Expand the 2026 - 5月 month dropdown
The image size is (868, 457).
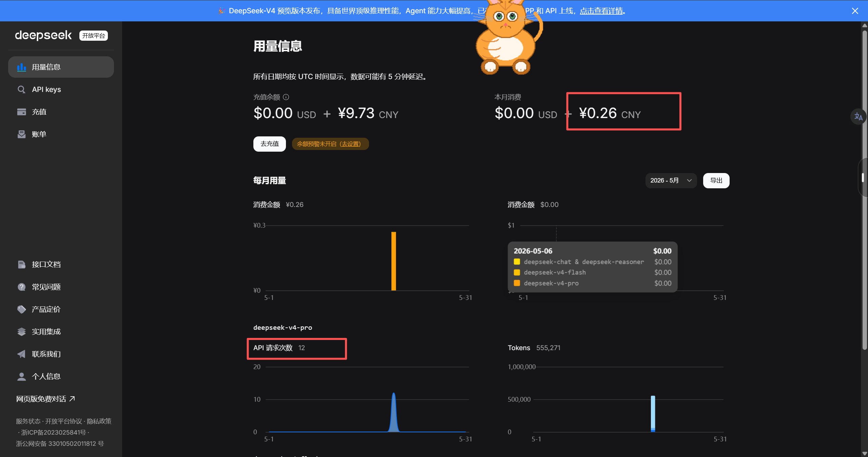[x=671, y=180]
